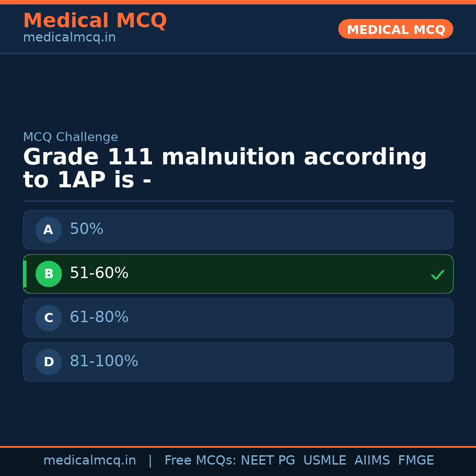
Task: Open the medicalmcq.in link in the header
Action: click(x=69, y=37)
